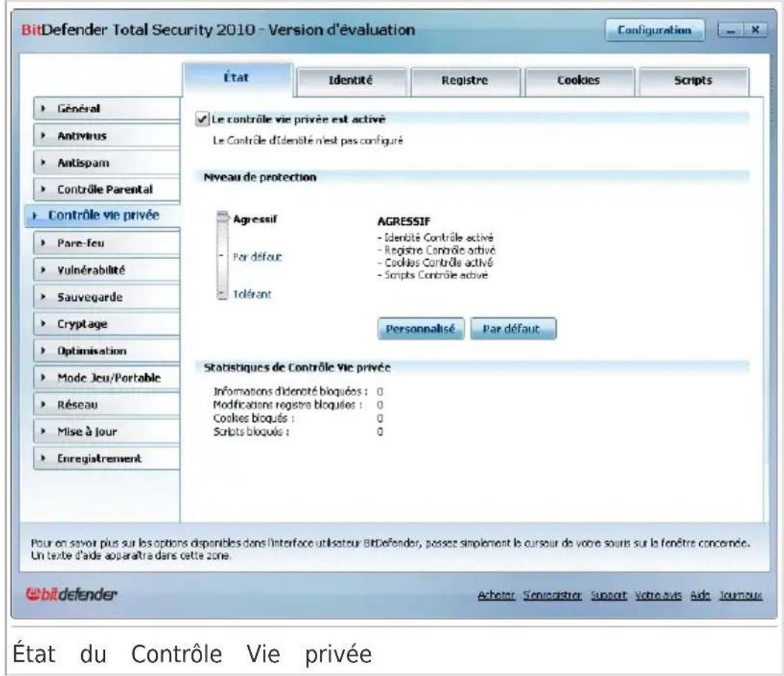Open the Mise à jour sidebar item
The width and height of the screenshot is (784, 676).
(106, 432)
